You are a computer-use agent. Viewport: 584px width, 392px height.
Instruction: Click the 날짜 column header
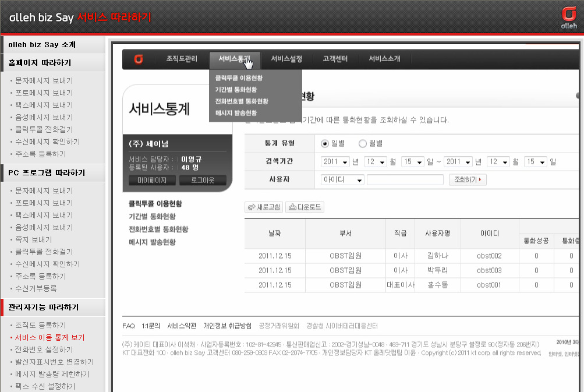tap(275, 234)
